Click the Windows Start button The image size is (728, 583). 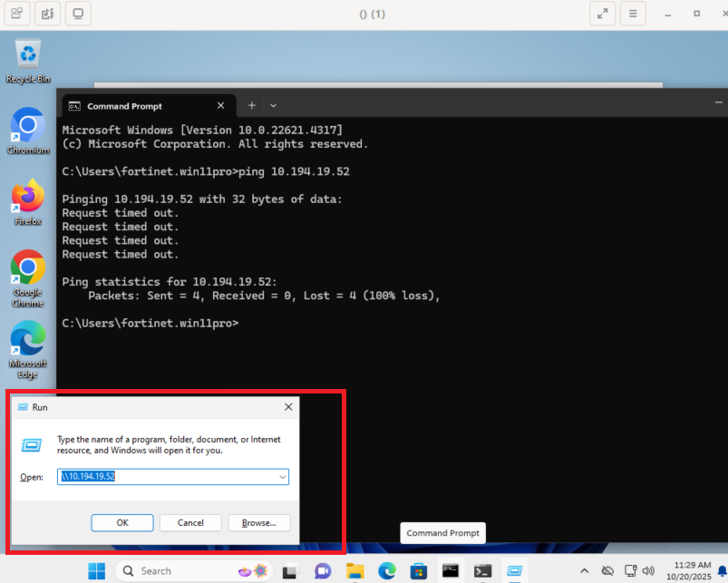[x=97, y=571]
